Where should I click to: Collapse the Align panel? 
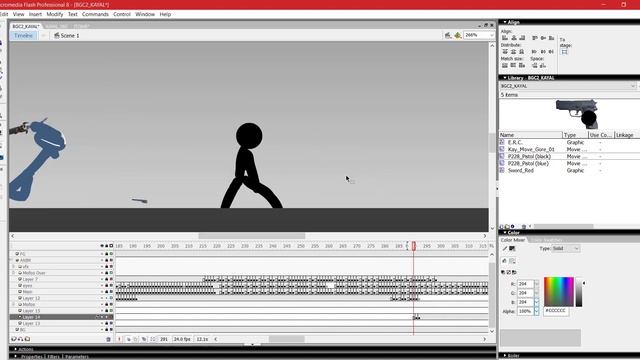tap(505, 22)
